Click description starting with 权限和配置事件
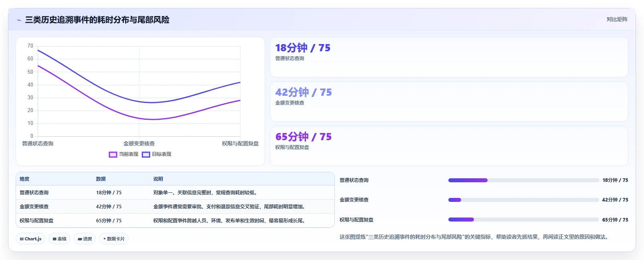Screen dimensions: 644x260 pyautogui.click(x=230, y=221)
